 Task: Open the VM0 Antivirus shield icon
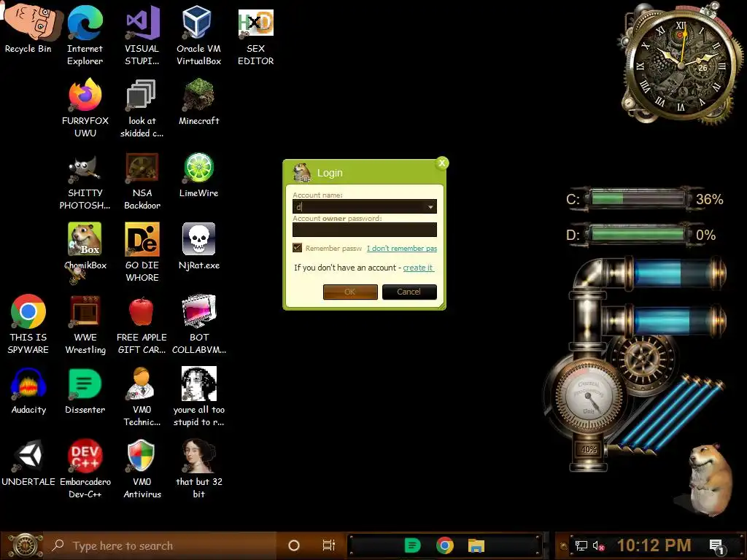(x=142, y=456)
